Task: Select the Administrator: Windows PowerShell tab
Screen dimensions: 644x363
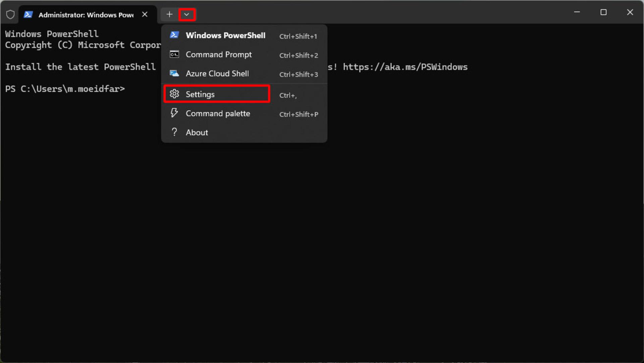Action: (x=87, y=14)
